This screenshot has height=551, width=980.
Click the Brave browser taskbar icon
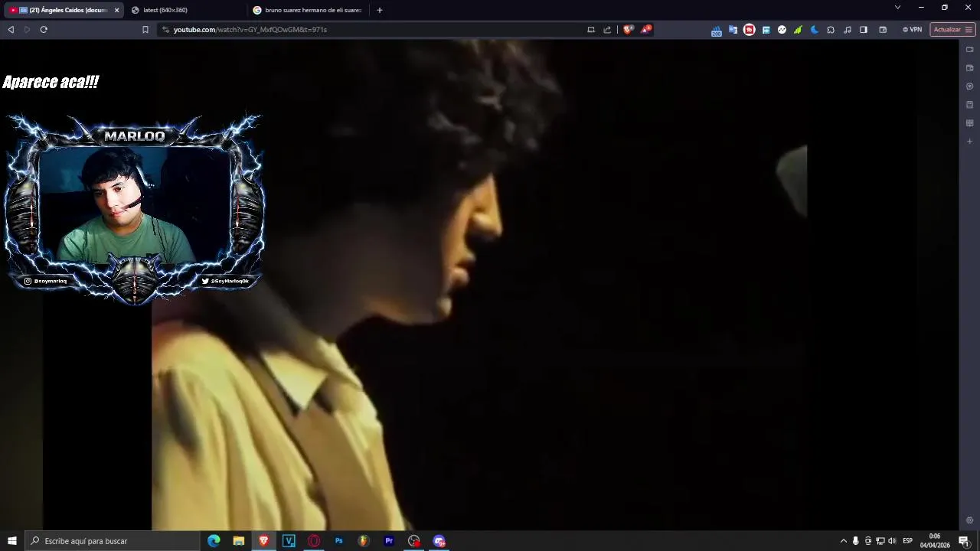(264, 541)
